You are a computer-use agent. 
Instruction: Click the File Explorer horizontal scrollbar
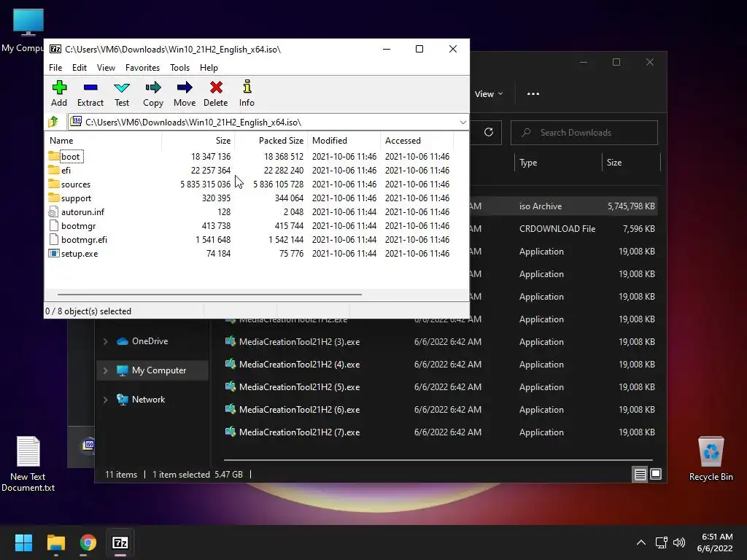(438, 460)
